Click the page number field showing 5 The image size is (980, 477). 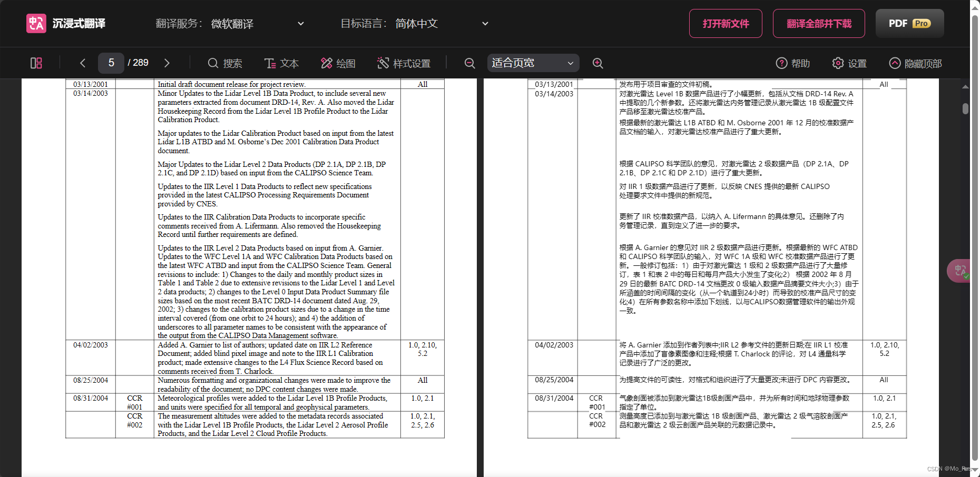tap(111, 63)
